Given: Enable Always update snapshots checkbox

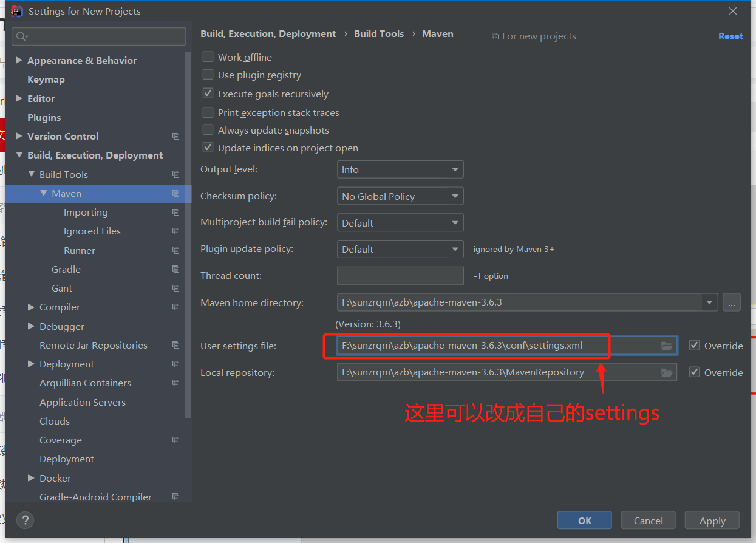Looking at the screenshot, I should tap(208, 130).
